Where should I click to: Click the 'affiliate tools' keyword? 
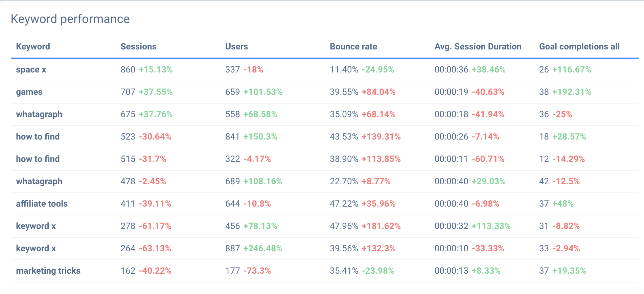point(42,204)
